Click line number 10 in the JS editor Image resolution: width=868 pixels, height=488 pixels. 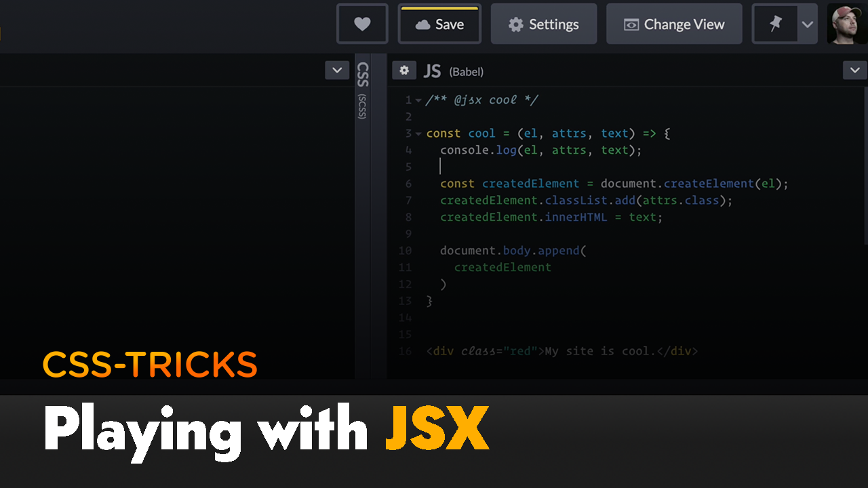point(405,250)
